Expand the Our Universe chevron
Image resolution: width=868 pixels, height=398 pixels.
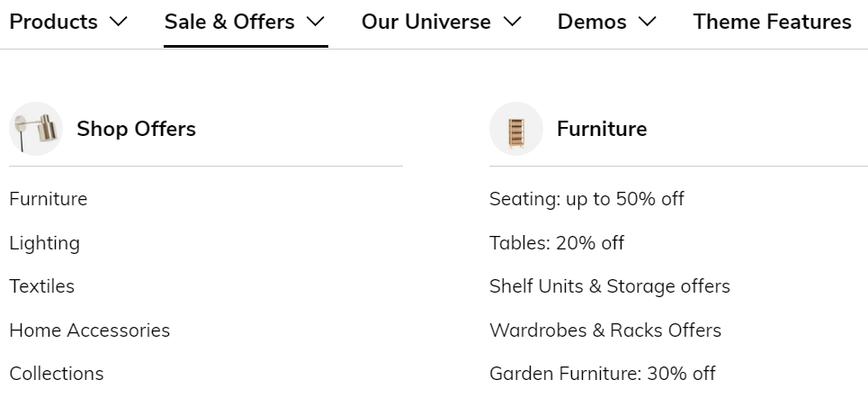(x=513, y=22)
